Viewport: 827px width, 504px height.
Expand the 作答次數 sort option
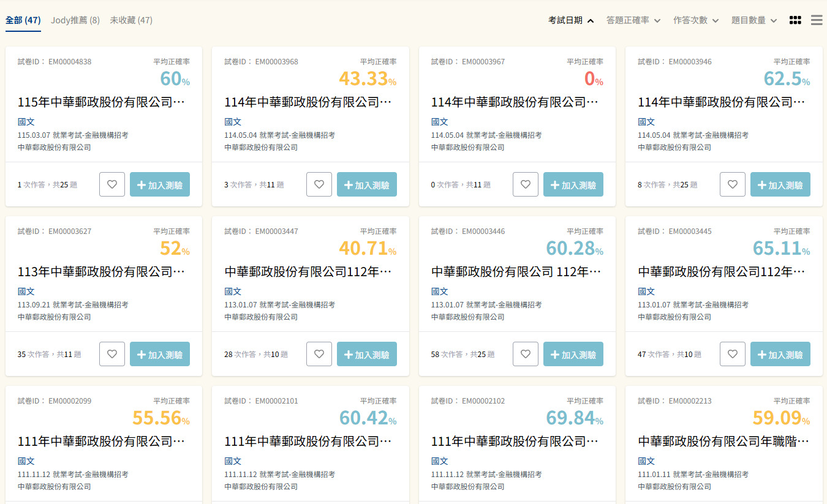pyautogui.click(x=695, y=20)
